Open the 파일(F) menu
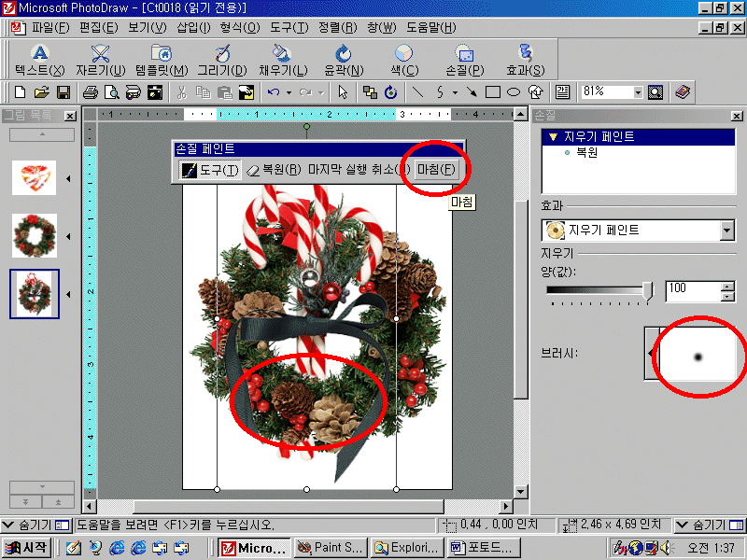This screenshot has height=560, width=747. (51, 28)
